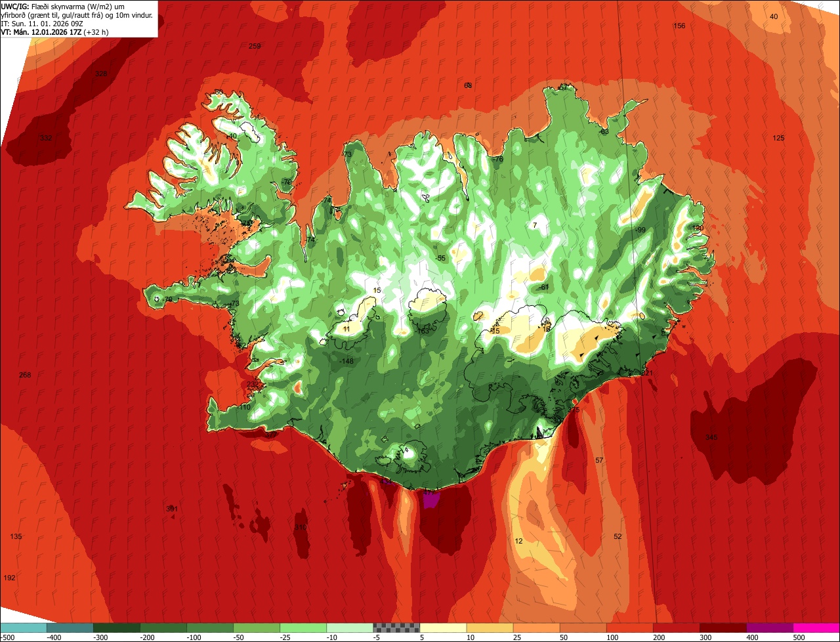Pick the medium green legend swatch at -100
This screenshot has width=840, height=642.
(210, 628)
